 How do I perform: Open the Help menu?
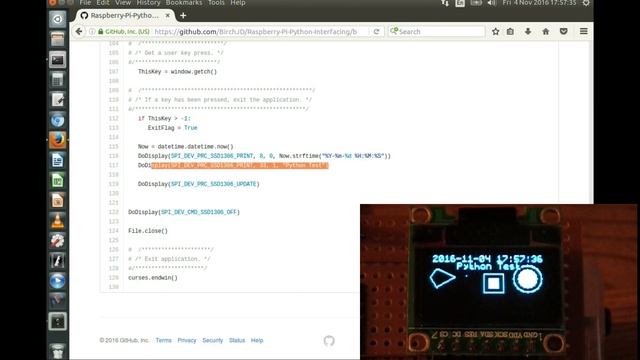click(238, 3)
